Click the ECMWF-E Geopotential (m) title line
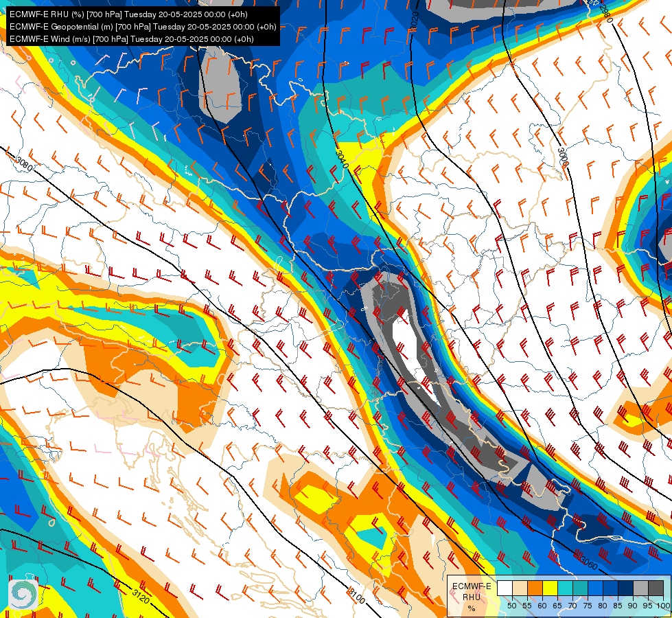 point(143,27)
